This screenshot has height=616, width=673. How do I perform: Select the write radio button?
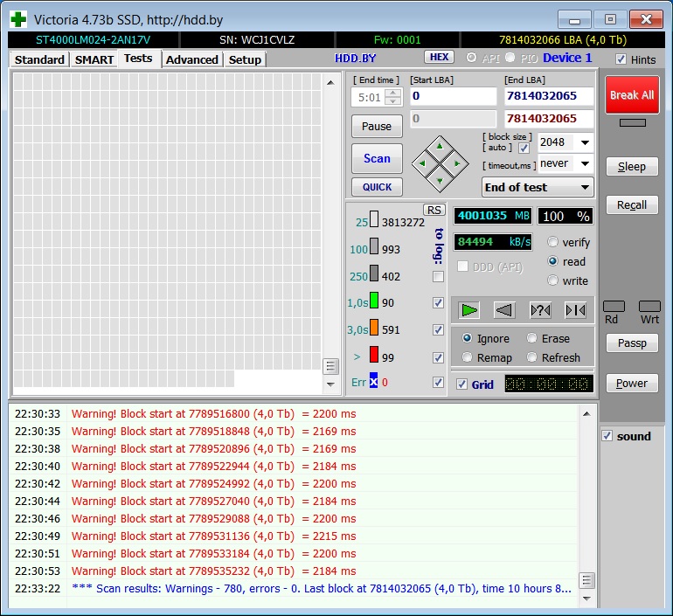point(552,280)
